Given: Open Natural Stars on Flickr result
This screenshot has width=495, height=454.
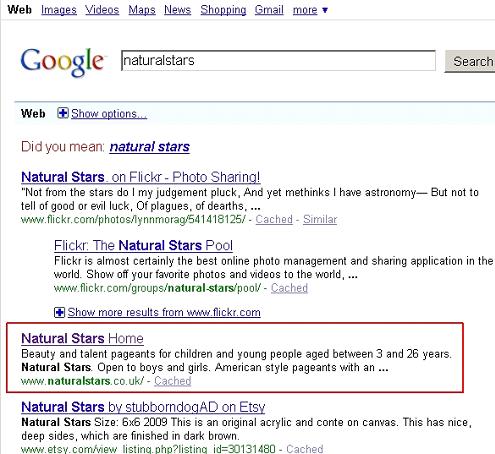Looking at the screenshot, I should click(141, 177).
